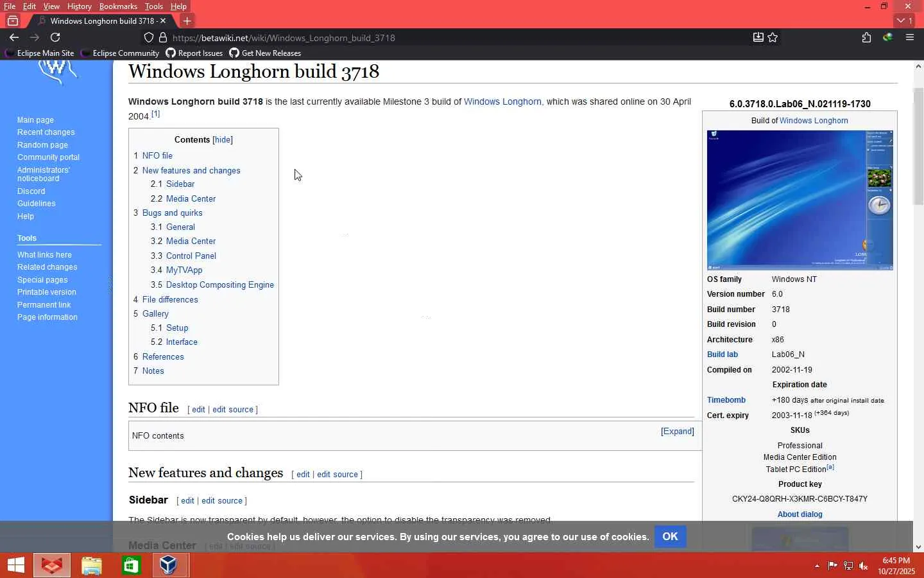Click edit source beside the NFO file heading
The height and width of the screenshot is (578, 924).
(x=233, y=410)
